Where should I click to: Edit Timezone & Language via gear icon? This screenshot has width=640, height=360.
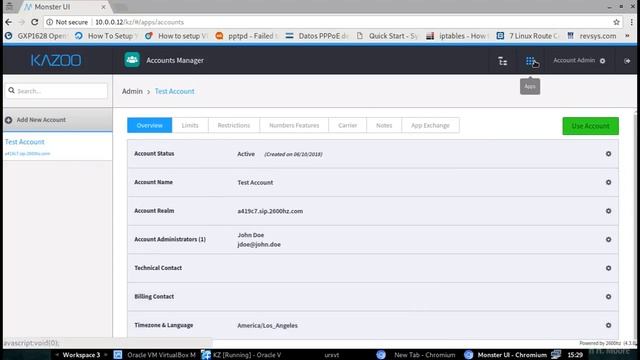tap(608, 325)
